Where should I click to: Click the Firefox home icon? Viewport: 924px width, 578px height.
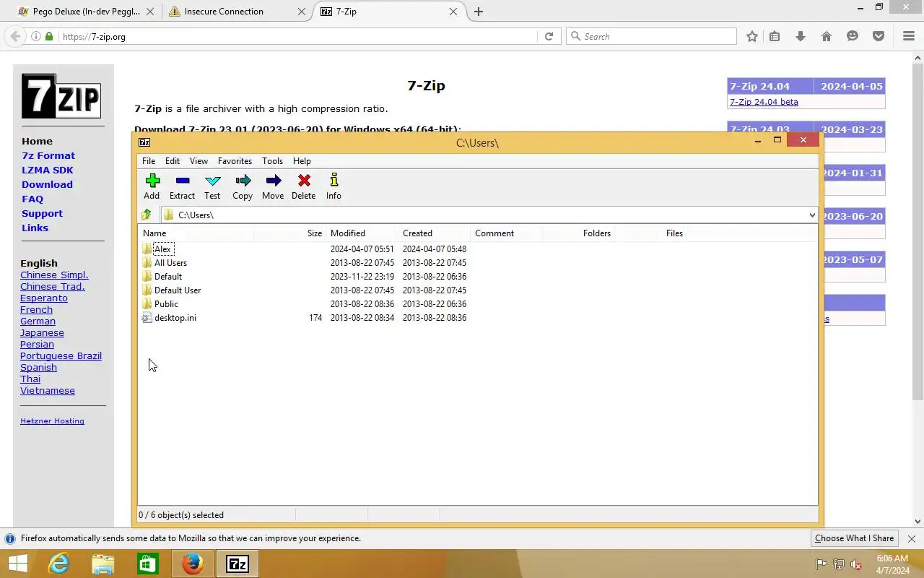point(827,36)
